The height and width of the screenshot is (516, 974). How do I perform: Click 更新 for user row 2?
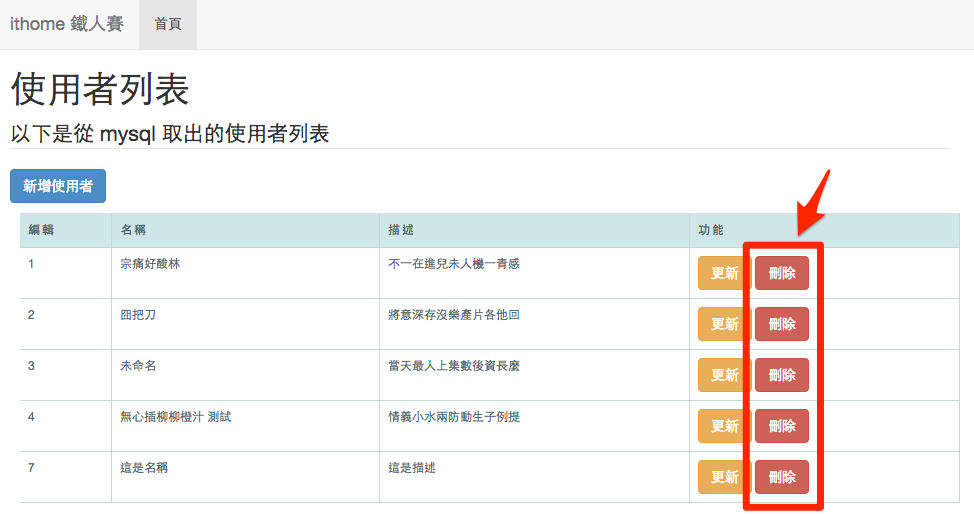point(724,324)
